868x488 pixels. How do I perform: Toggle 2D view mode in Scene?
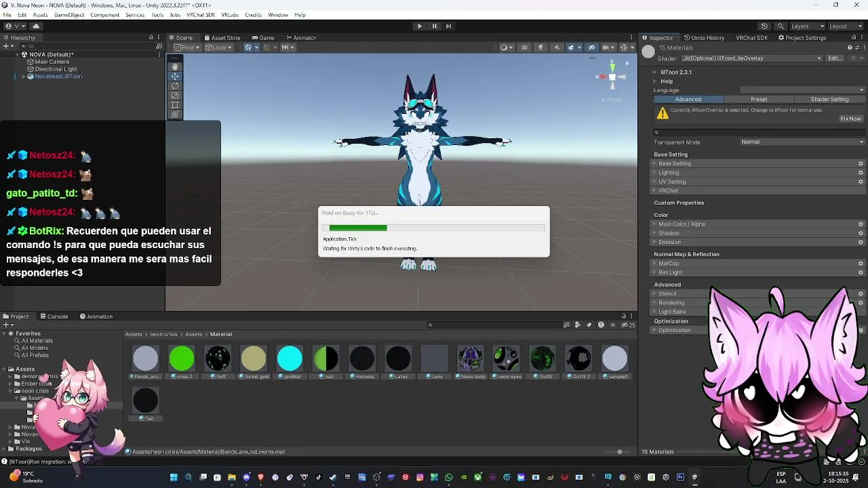(x=524, y=47)
